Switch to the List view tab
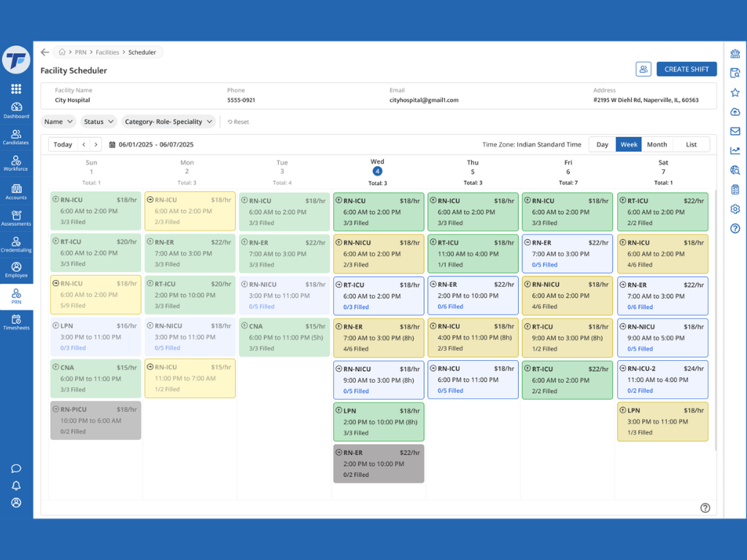The height and width of the screenshot is (560, 747). (691, 144)
